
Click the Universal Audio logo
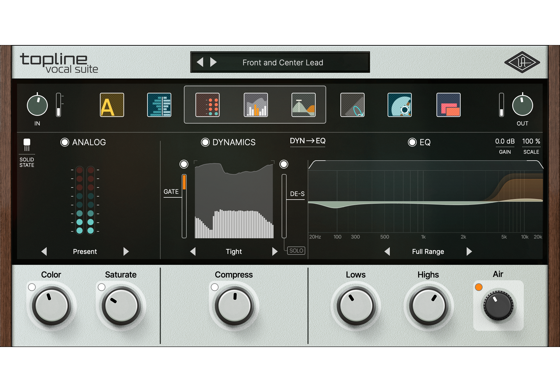click(522, 62)
